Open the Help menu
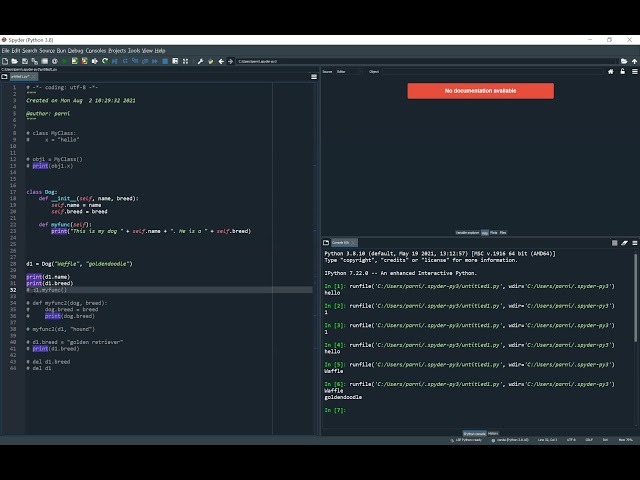This screenshot has width=640, height=480. point(160,51)
